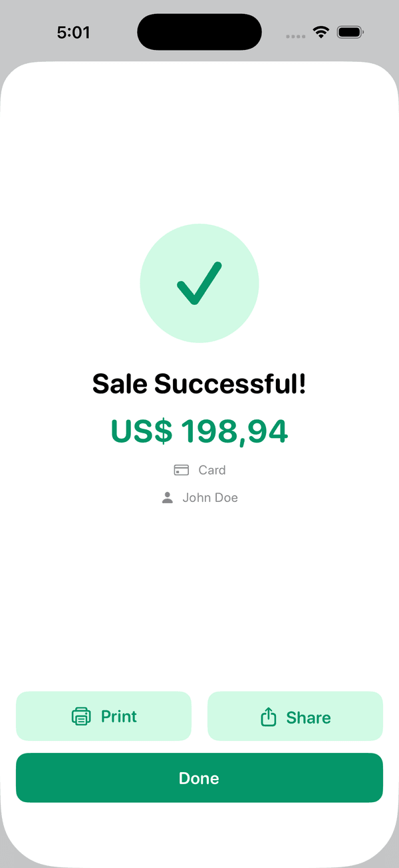Click the exclamation mark in the heading
The image size is (399, 868).
302,383
